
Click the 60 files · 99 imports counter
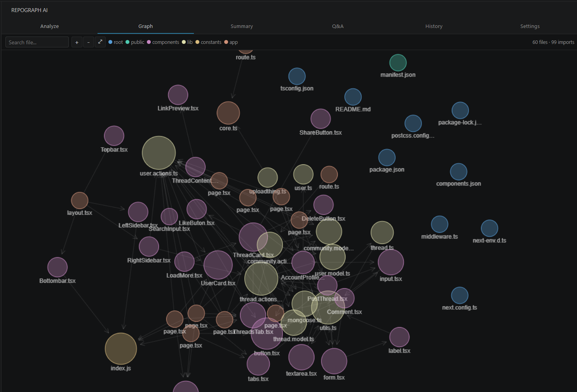tap(553, 42)
